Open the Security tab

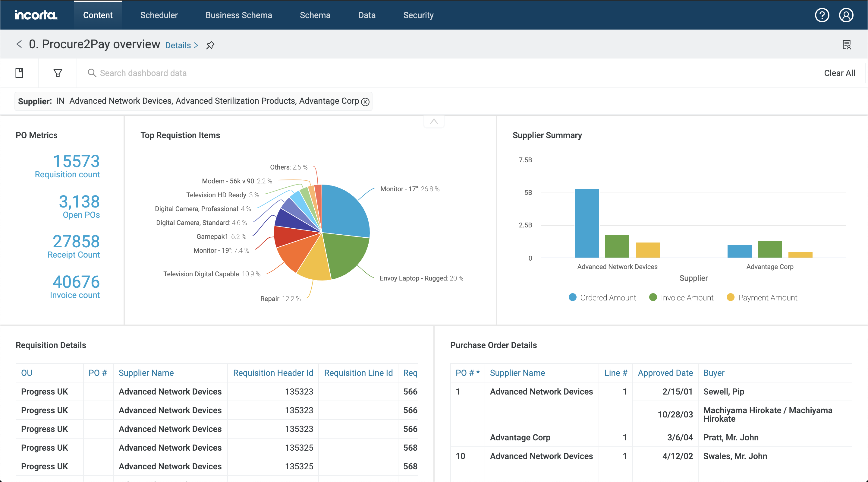coord(419,15)
